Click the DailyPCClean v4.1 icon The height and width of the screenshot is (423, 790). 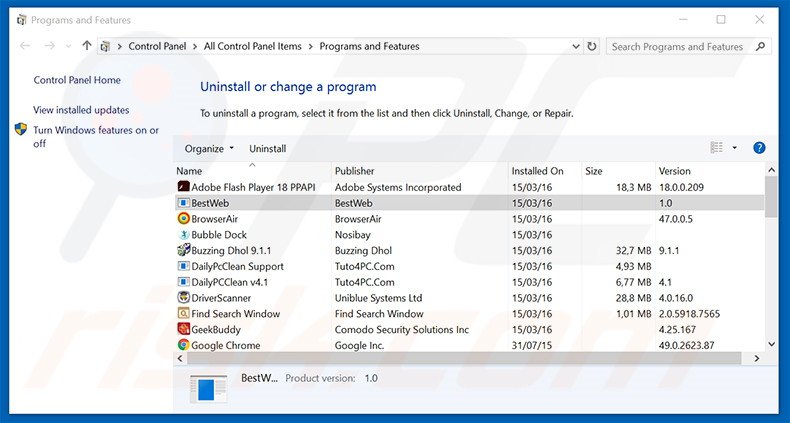point(183,282)
